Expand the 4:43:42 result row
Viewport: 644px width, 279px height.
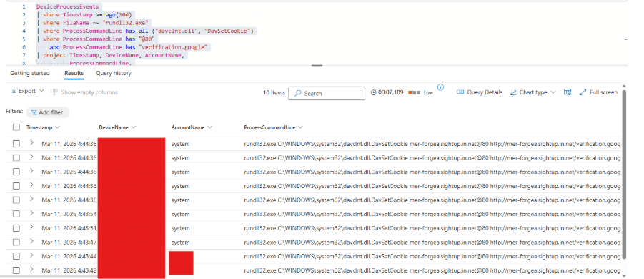31,269
